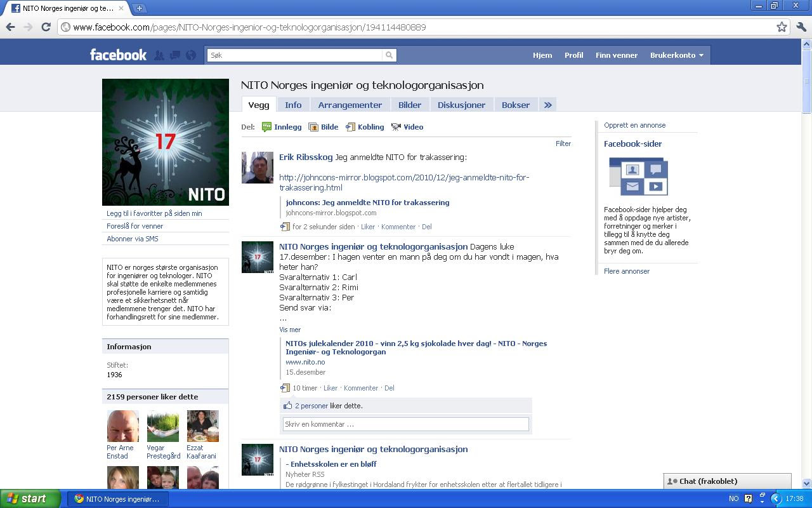Click 'Flere annonser' link

click(x=627, y=271)
